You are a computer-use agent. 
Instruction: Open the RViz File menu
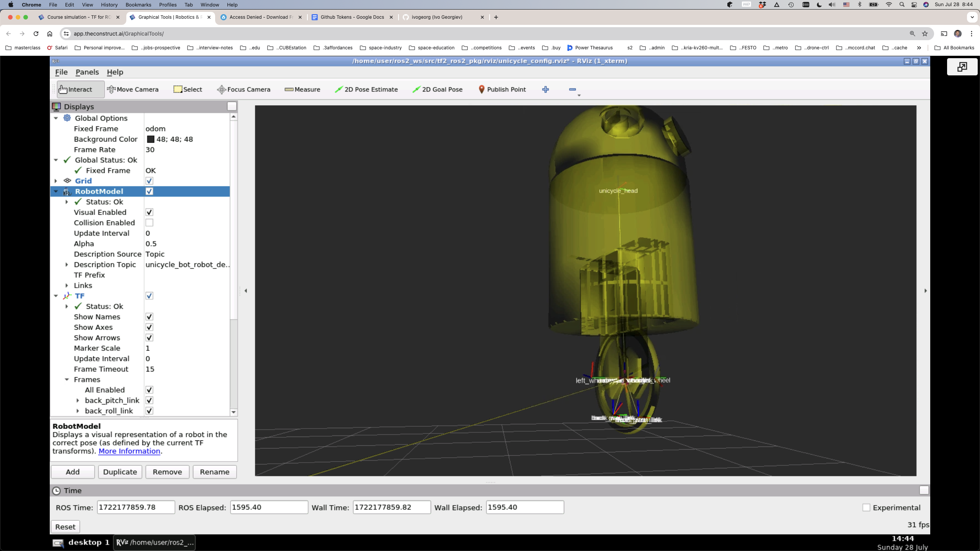(61, 72)
